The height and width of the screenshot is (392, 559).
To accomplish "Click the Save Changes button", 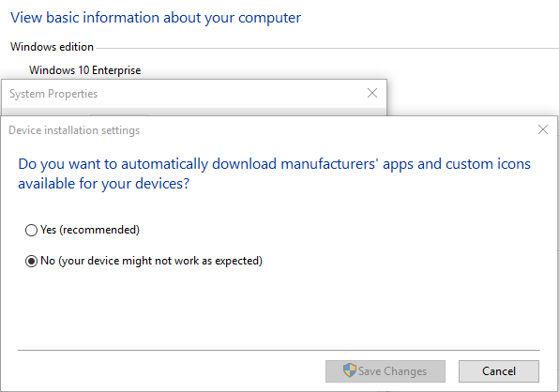I will click(385, 371).
